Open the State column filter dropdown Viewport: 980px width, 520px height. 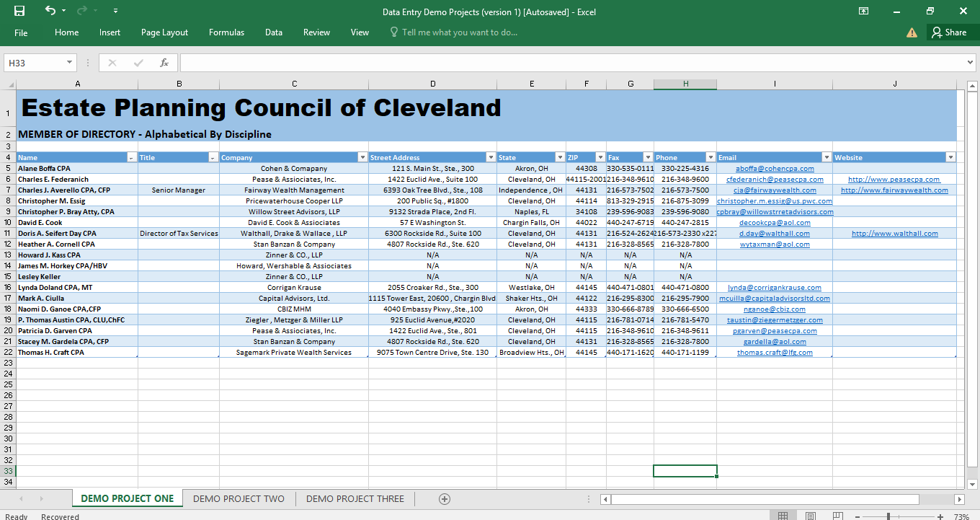560,157
